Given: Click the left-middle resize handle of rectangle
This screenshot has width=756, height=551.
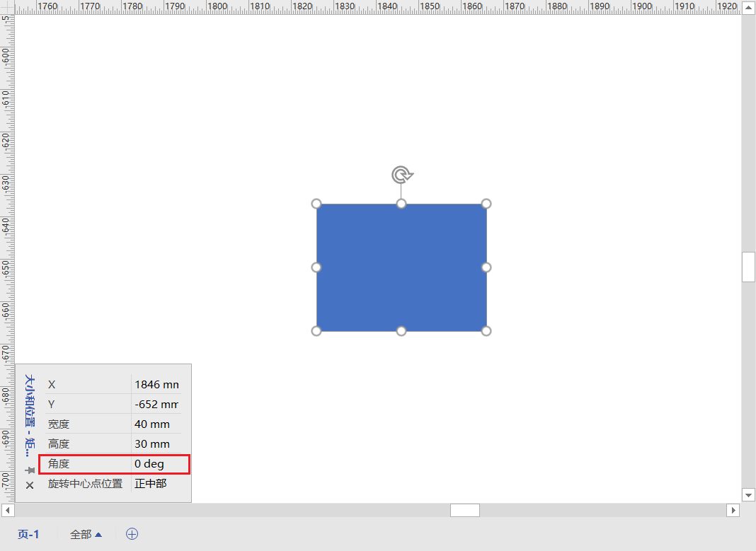Looking at the screenshot, I should coord(316,267).
